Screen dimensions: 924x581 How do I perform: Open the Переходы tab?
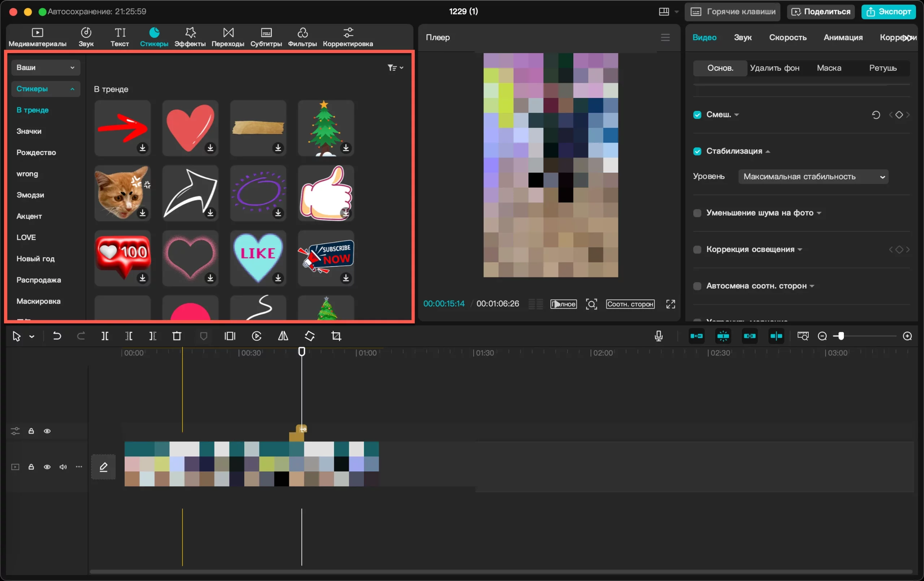228,37
